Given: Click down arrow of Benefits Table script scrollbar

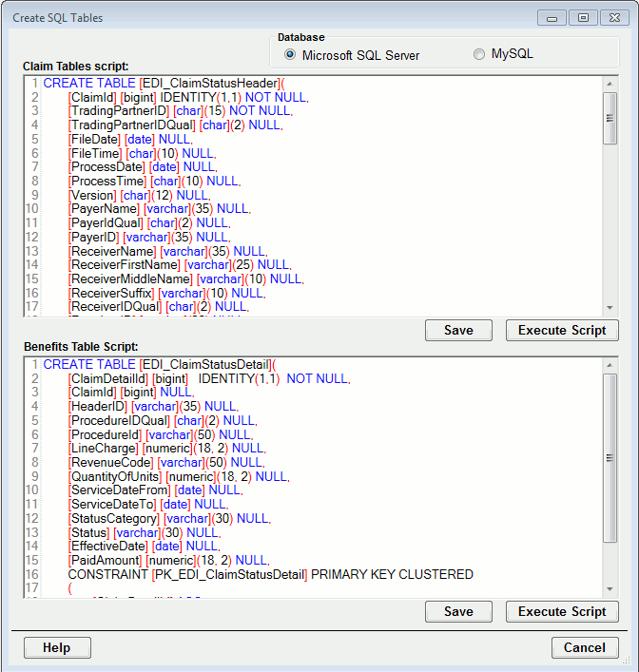Looking at the screenshot, I should 610,588.
